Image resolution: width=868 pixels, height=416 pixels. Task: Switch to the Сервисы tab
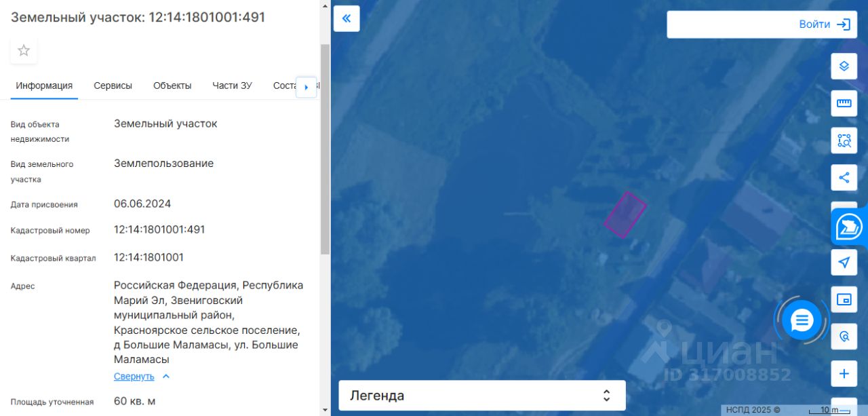pos(113,86)
